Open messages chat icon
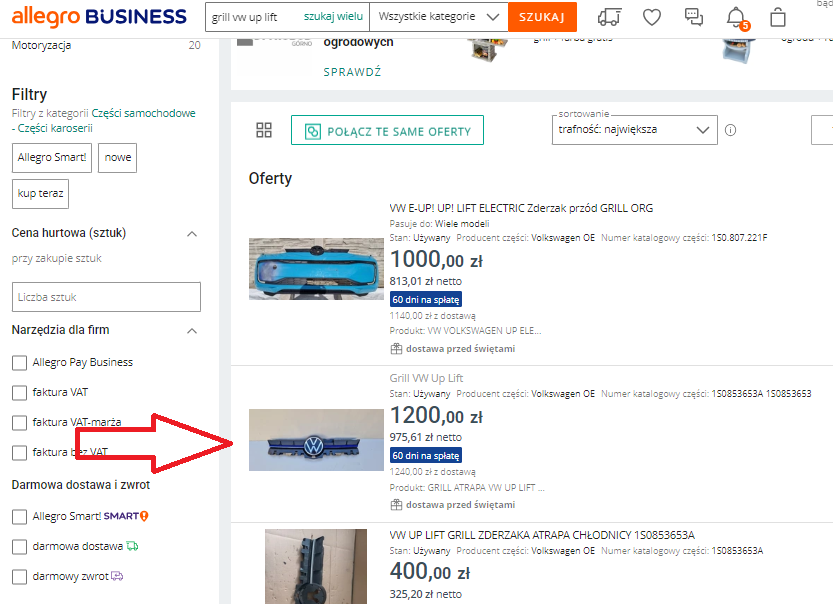Screen dimensions: 833x604 (694, 17)
